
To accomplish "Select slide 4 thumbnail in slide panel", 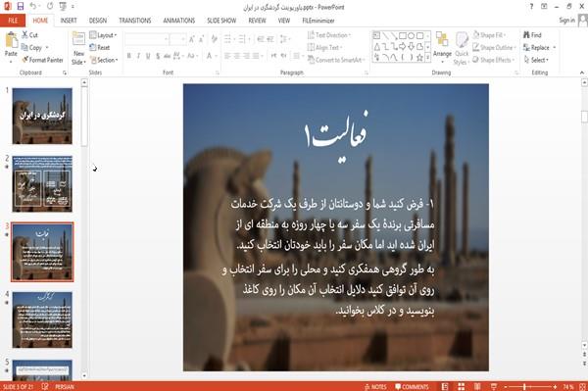I will pyautogui.click(x=42, y=319).
